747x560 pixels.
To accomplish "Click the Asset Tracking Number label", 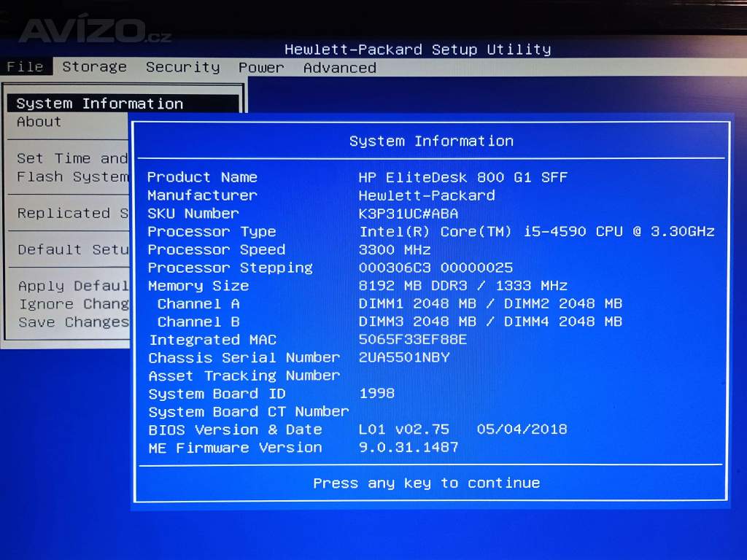I will tap(244, 376).
